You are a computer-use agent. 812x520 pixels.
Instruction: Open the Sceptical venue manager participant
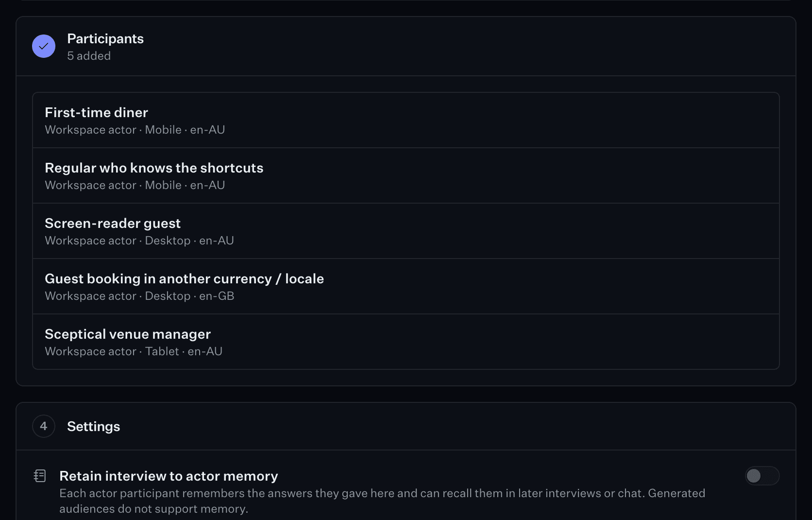point(406,342)
